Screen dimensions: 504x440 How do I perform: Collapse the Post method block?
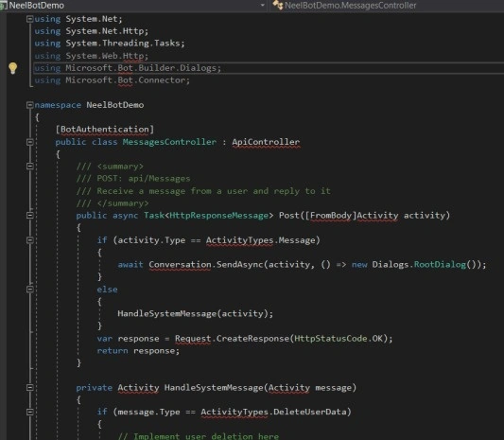pos(30,215)
